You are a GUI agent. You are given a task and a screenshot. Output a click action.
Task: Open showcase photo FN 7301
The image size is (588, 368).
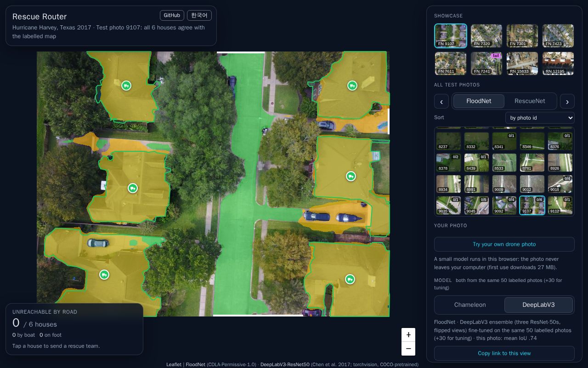(522, 36)
